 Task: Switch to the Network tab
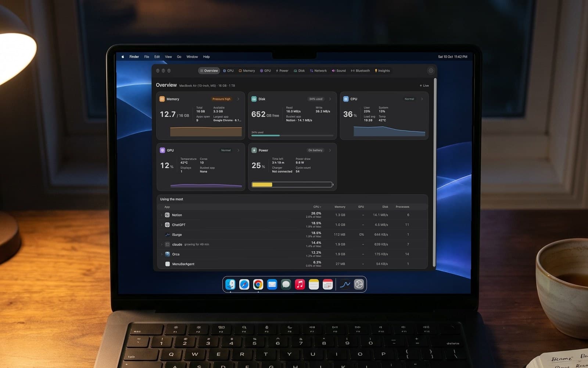(x=318, y=71)
